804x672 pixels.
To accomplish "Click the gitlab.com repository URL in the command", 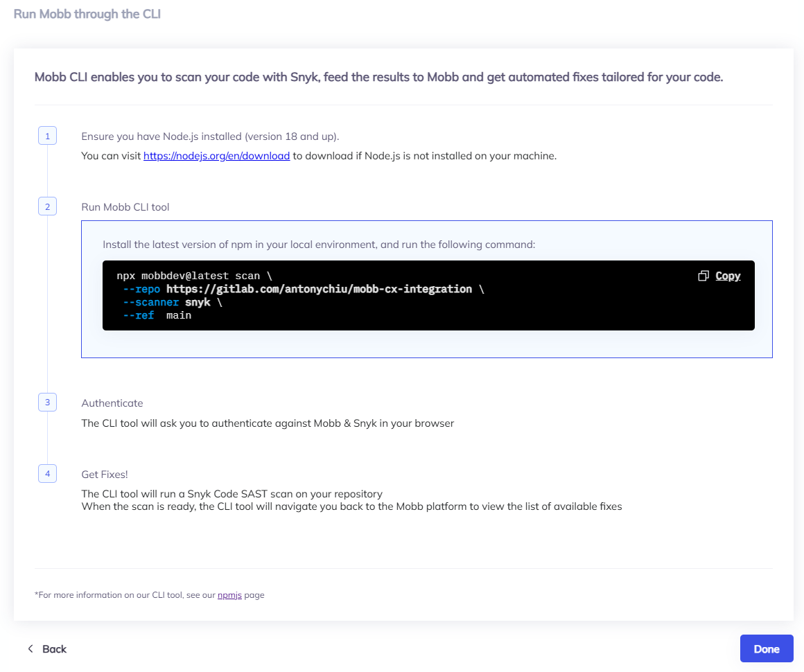I will (x=319, y=289).
